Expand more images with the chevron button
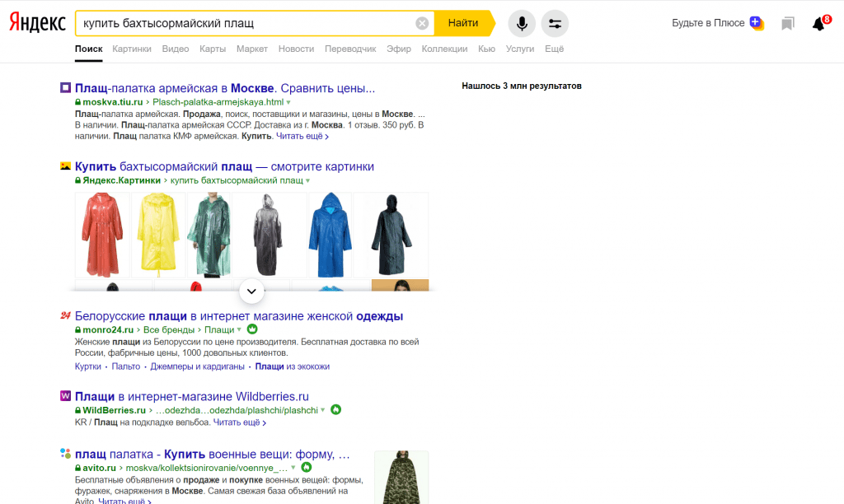The width and height of the screenshot is (844, 504). click(251, 291)
